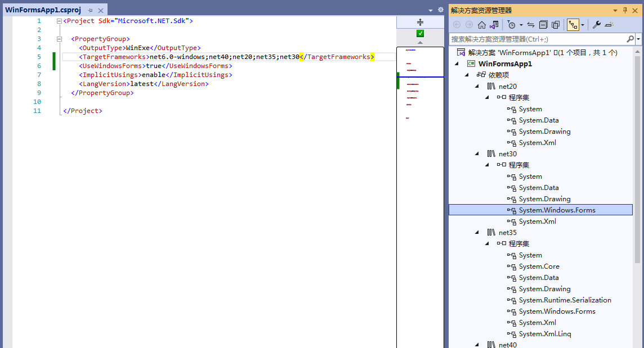Unpin the Solution Explorer panel

tap(625, 10)
